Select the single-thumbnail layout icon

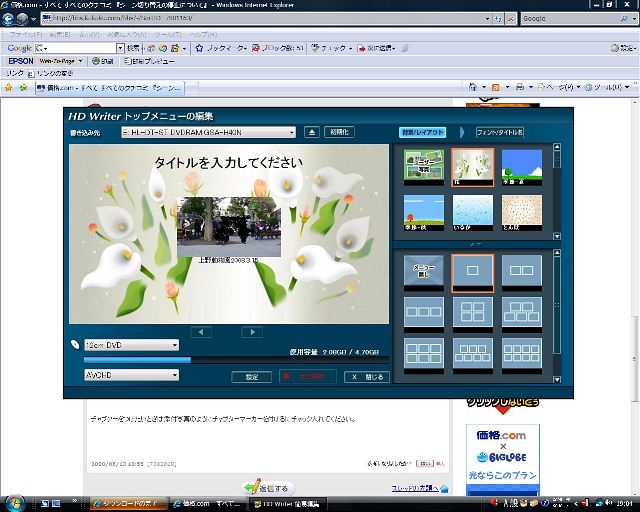[473, 273]
